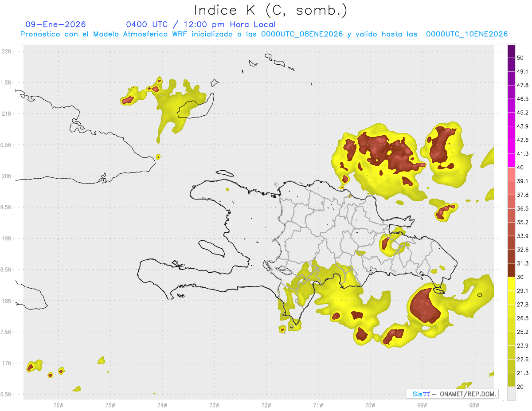Click the "50" color scale value
This screenshot has height=411, width=532.
520,58
